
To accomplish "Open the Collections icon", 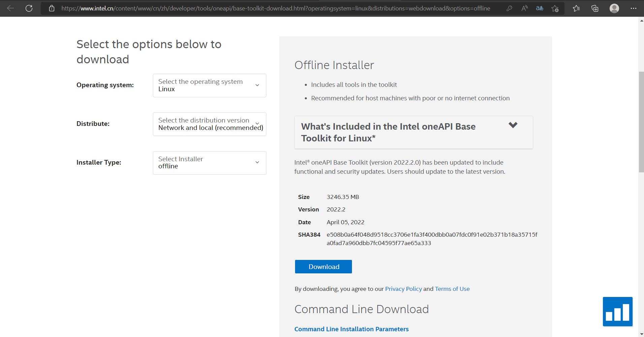I will coord(595,8).
